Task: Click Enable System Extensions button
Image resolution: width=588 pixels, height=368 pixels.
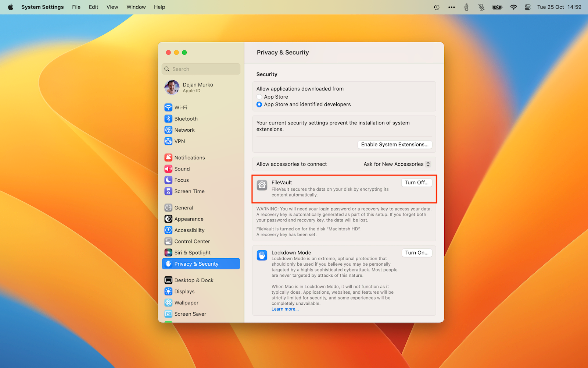Action: (x=394, y=144)
